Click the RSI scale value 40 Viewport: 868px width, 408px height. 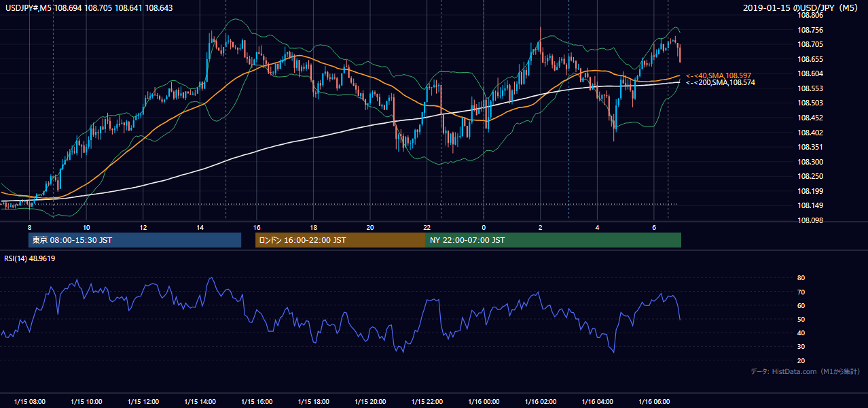801,333
